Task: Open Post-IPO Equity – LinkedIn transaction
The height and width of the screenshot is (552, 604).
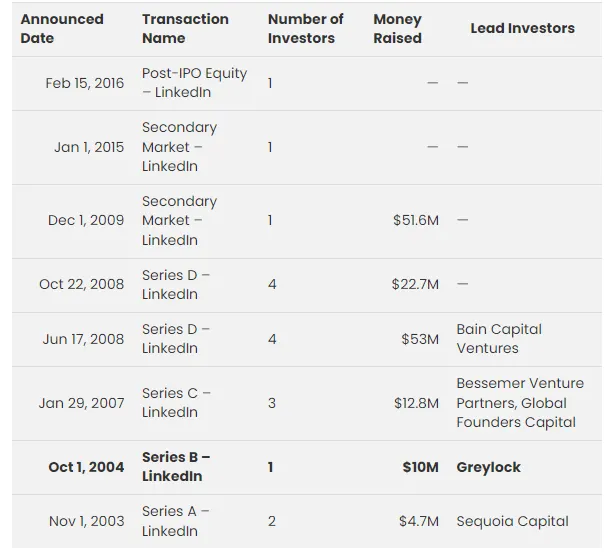Action: pos(194,83)
